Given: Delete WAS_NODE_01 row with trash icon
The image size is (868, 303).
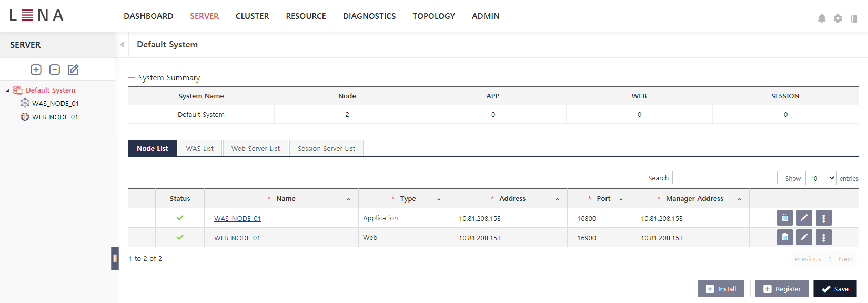Looking at the screenshot, I should 784,218.
